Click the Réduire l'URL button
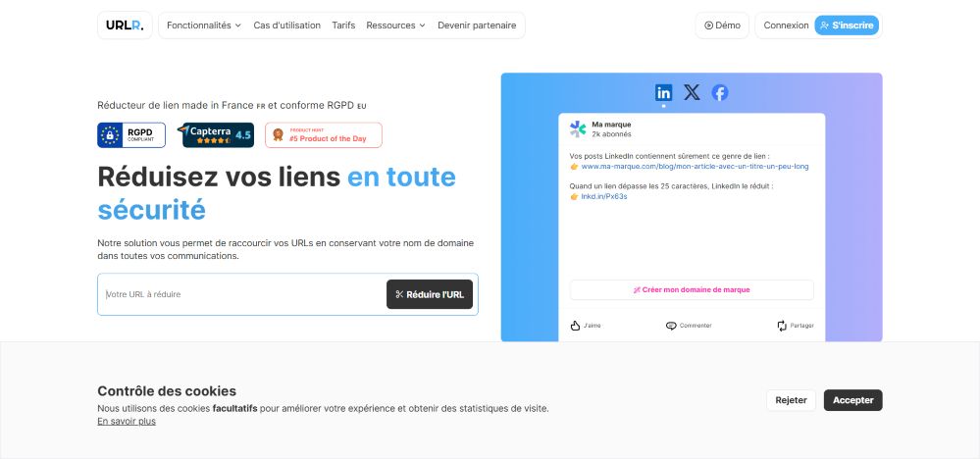This screenshot has height=459, width=980. (x=430, y=294)
